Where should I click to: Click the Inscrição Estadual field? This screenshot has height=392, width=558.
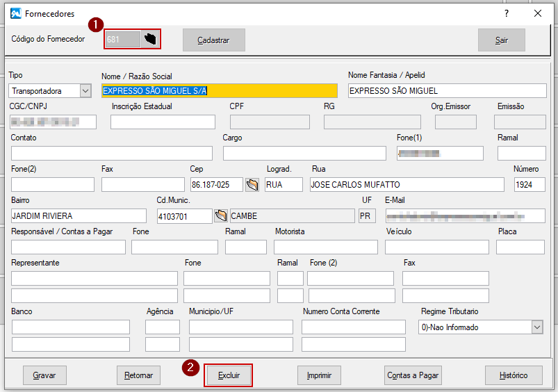tap(163, 122)
